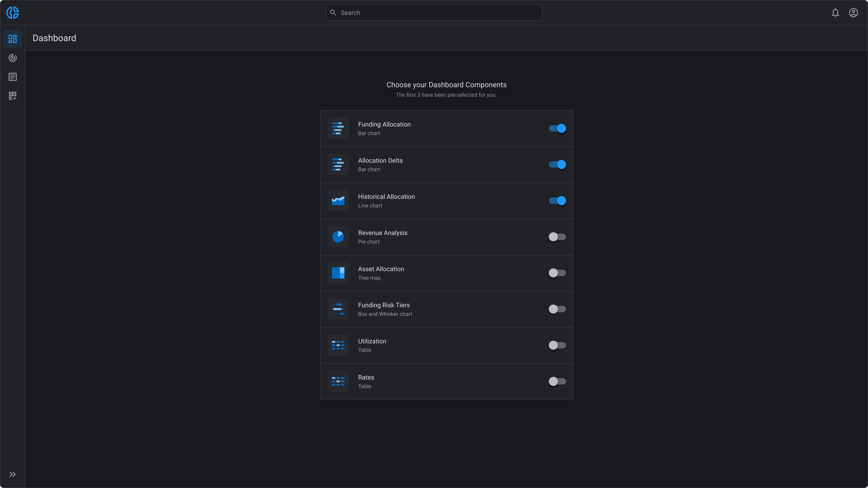Click the Utilization table row label
The height and width of the screenshot is (488, 868).
point(372,341)
